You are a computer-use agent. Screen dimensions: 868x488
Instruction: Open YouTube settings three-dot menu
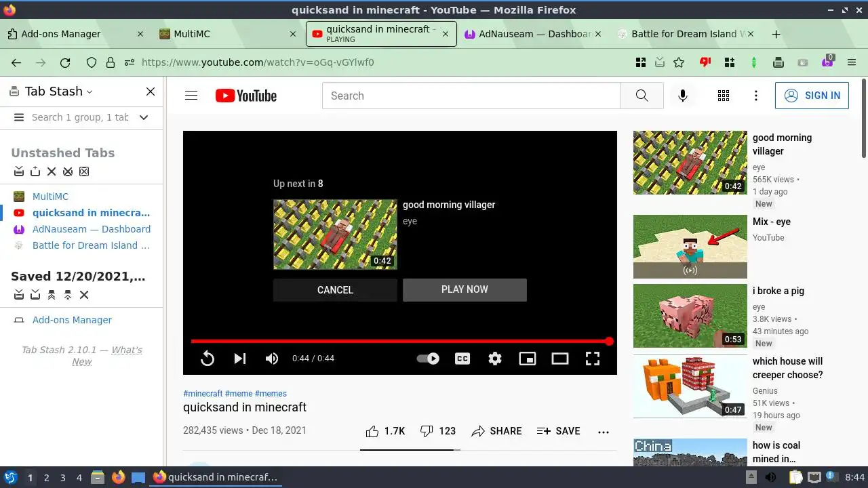(x=756, y=96)
